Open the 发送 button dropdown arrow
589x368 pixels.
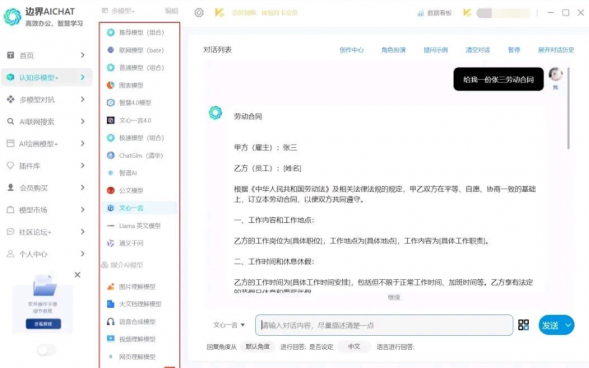pos(568,325)
